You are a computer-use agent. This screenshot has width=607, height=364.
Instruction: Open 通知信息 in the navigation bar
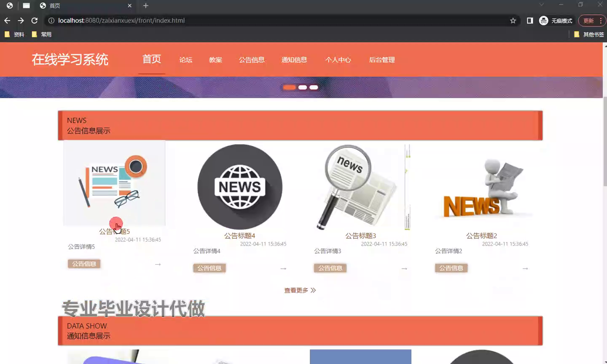294,60
